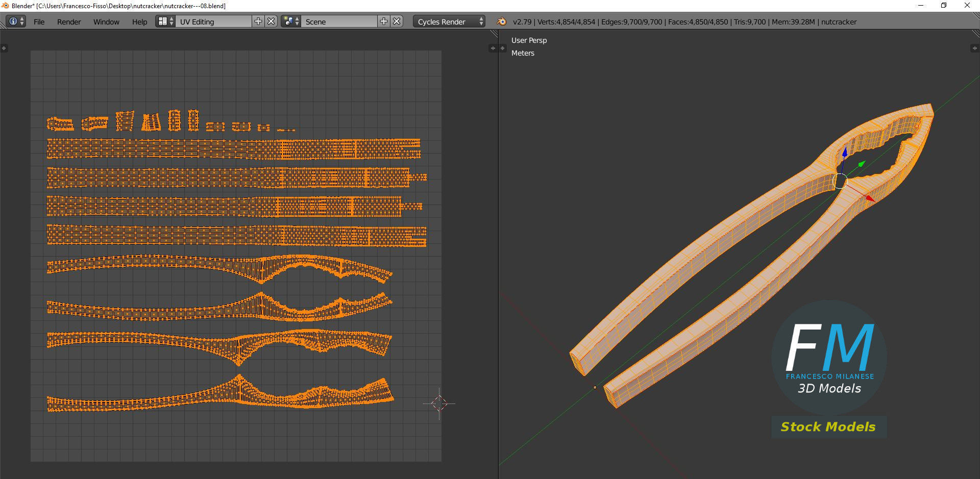Expand the UV editor left panel toggle

point(4,48)
